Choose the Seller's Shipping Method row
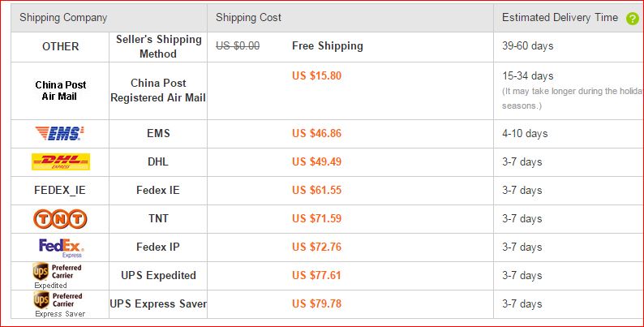Viewport: 644px width, 327px height. 328,47
